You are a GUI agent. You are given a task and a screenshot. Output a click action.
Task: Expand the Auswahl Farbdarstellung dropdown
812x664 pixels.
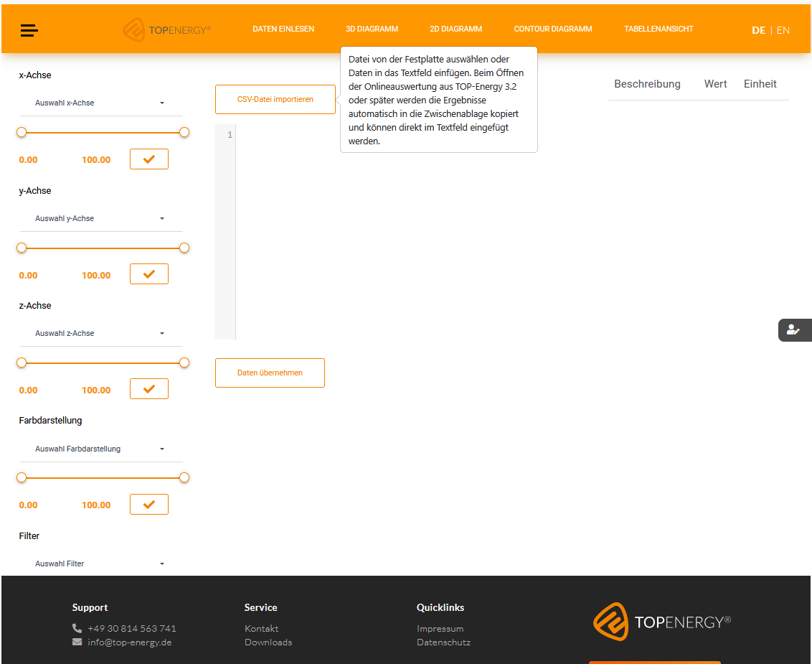coord(100,449)
